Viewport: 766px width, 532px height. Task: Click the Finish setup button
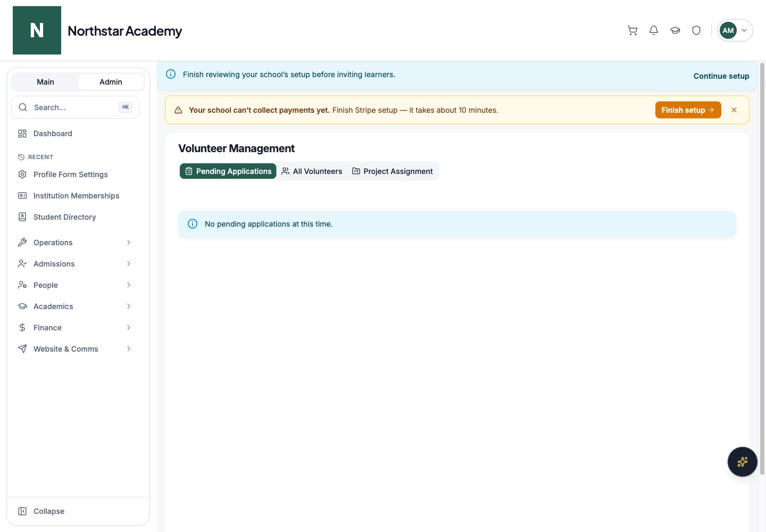coord(688,110)
